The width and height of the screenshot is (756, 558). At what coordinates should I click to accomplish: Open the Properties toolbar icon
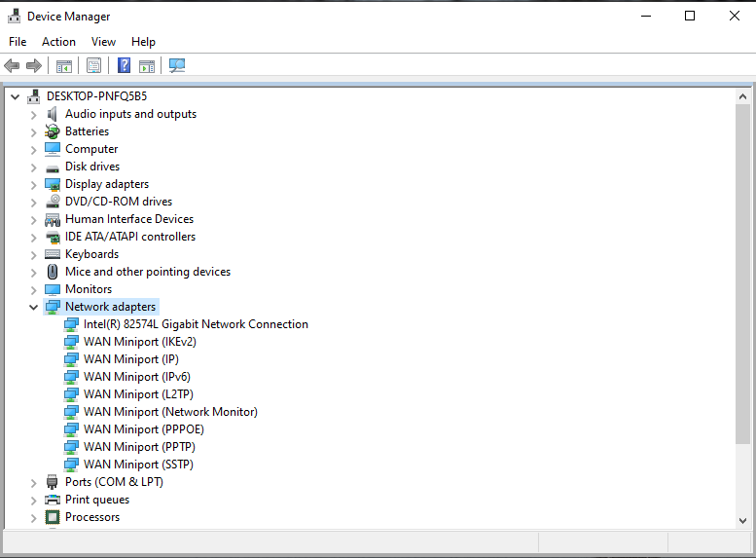pos(93,65)
